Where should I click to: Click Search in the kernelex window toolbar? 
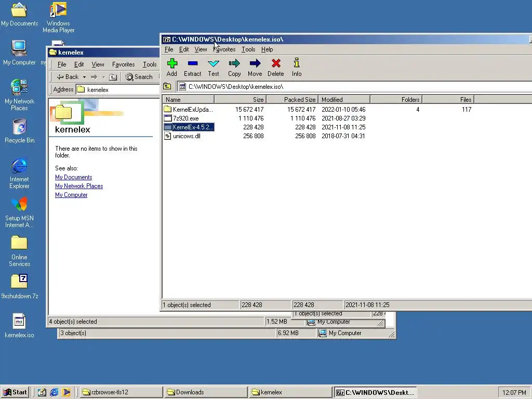click(x=139, y=77)
